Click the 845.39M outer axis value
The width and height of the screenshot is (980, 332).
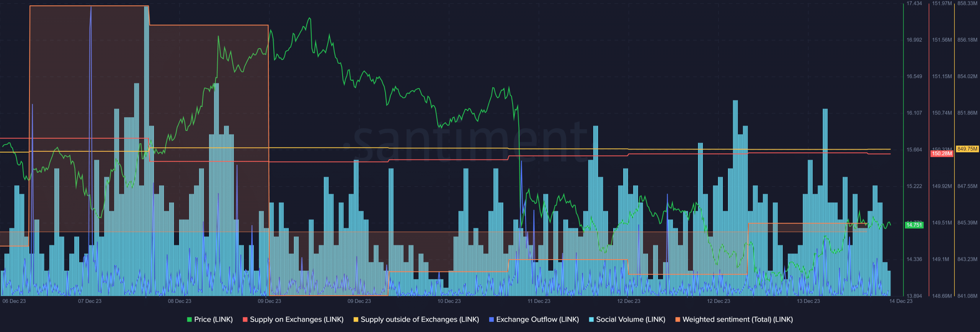pos(967,223)
